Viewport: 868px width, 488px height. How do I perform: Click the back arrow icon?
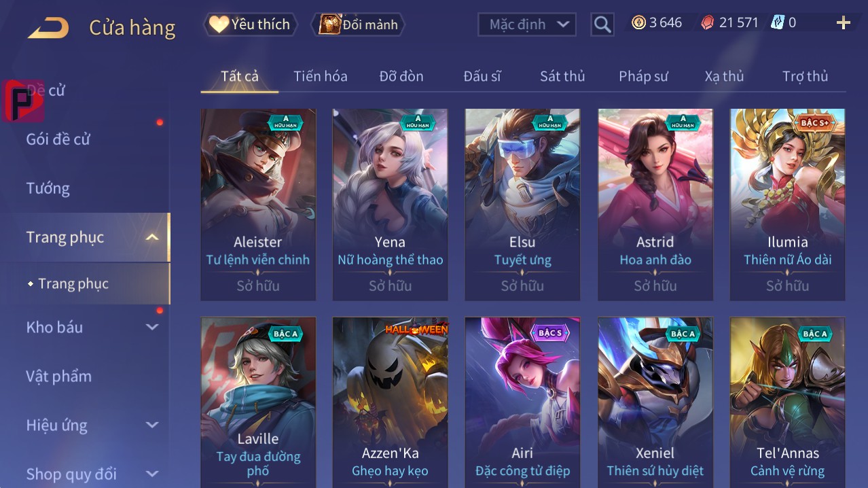48,28
